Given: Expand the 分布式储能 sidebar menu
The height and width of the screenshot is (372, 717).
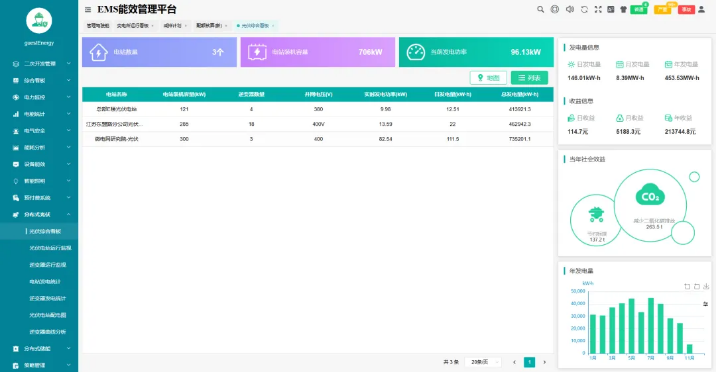Looking at the screenshot, I should pos(39,348).
